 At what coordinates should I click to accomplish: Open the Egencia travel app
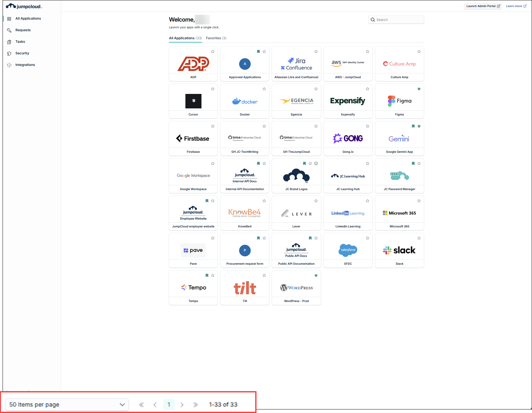coord(296,101)
